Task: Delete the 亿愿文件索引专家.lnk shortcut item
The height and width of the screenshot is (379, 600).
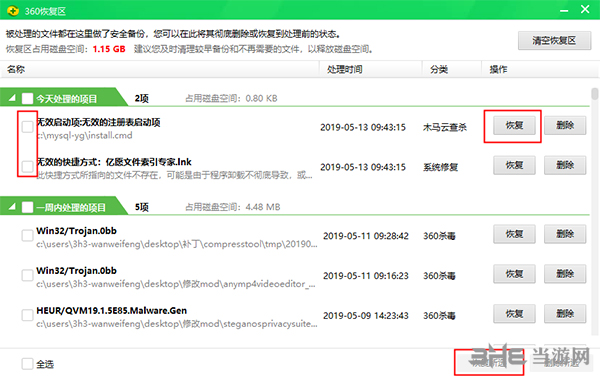Action: pos(565,165)
